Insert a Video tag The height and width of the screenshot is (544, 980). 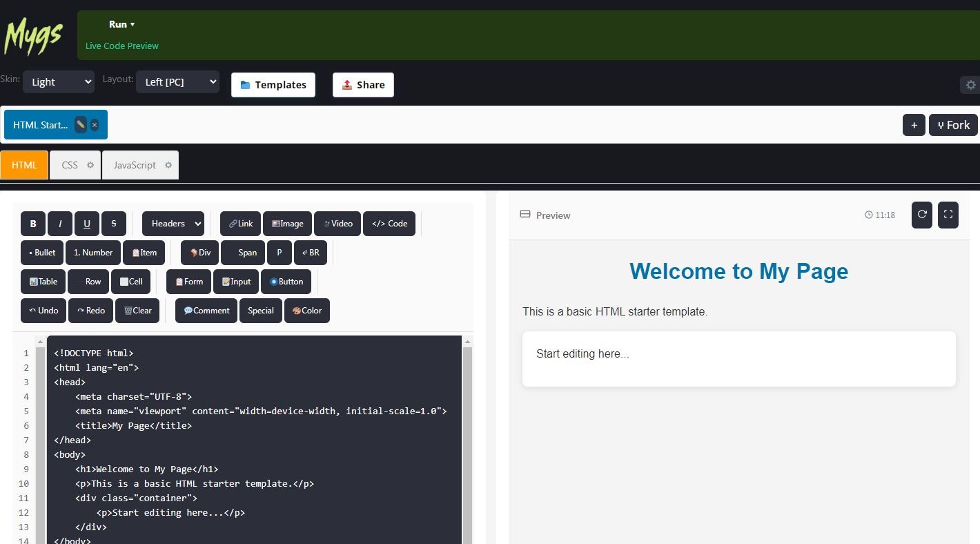click(337, 224)
